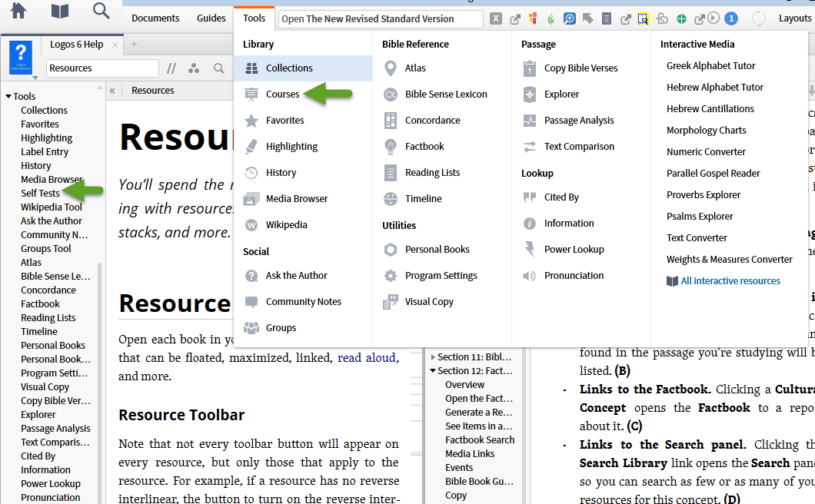Collapse Section 12 in contents tree
This screenshot has width=815, height=504.
tap(433, 370)
